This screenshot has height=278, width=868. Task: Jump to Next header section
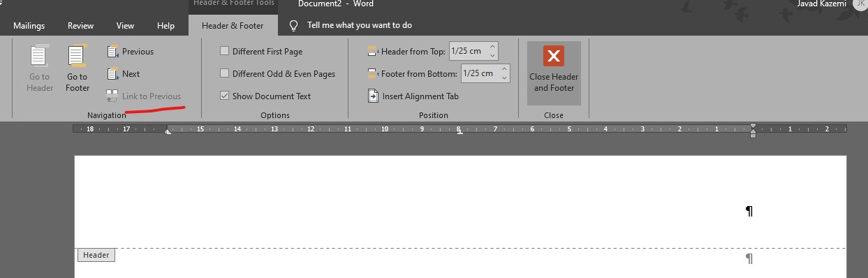click(x=124, y=74)
